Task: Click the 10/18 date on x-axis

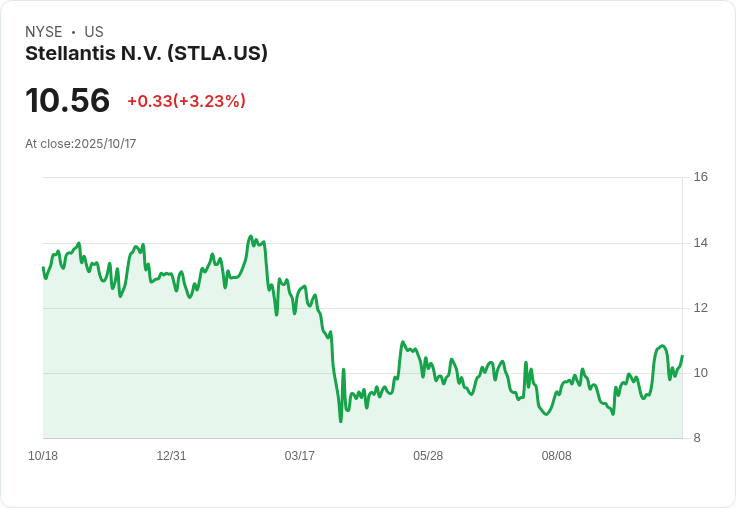Action: 43,456
